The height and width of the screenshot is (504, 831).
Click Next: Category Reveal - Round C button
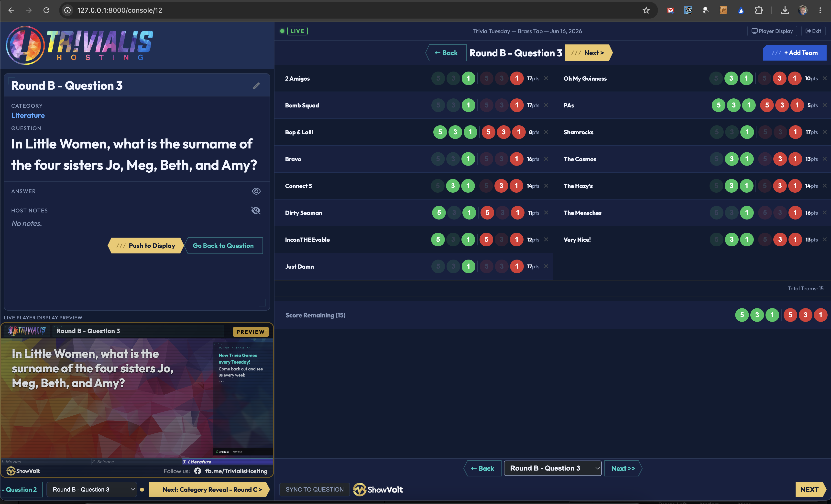209,490
